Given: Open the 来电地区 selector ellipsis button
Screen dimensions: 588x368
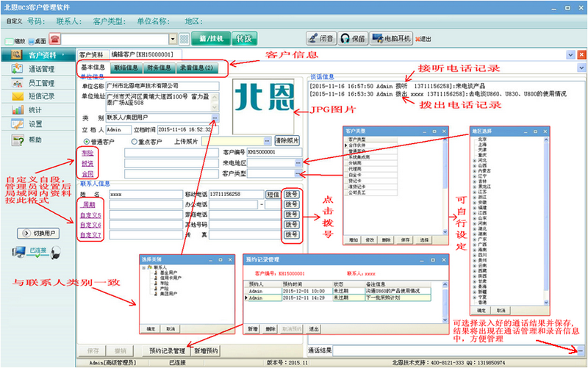Looking at the screenshot, I should click(298, 163).
